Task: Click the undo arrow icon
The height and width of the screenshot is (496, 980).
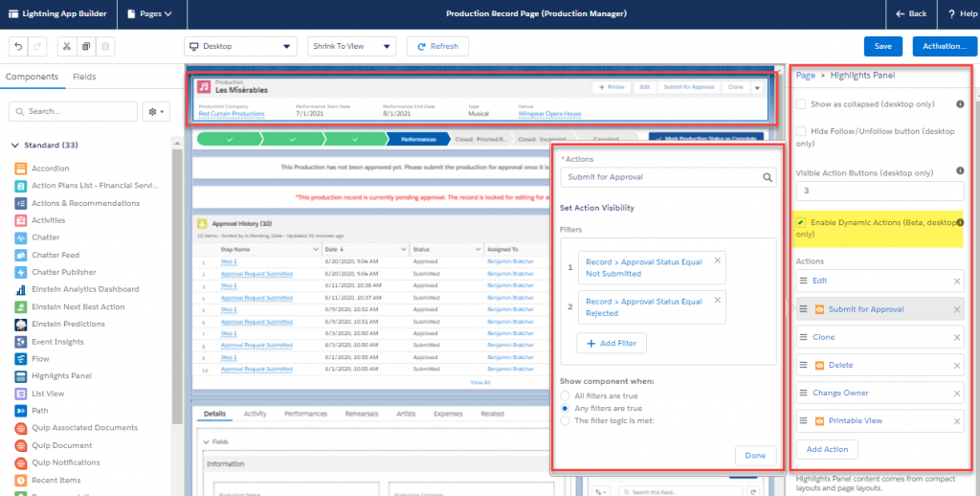Action: [x=17, y=46]
